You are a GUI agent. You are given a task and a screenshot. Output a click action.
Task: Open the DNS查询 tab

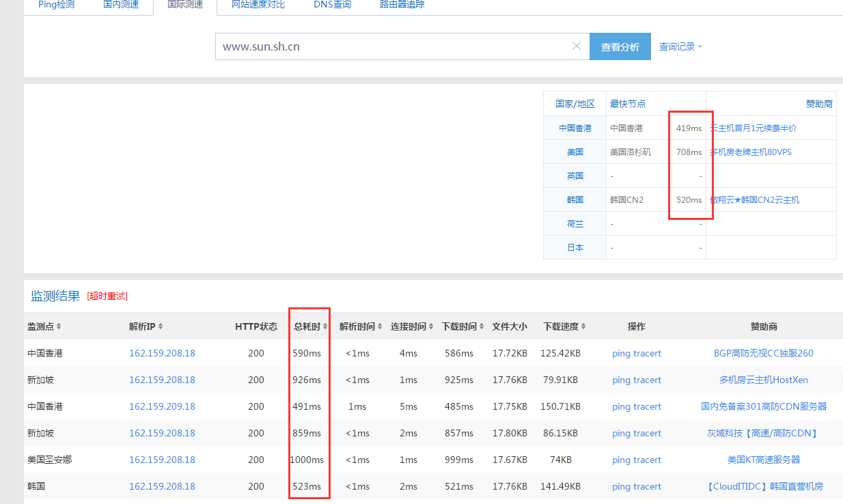(x=332, y=5)
